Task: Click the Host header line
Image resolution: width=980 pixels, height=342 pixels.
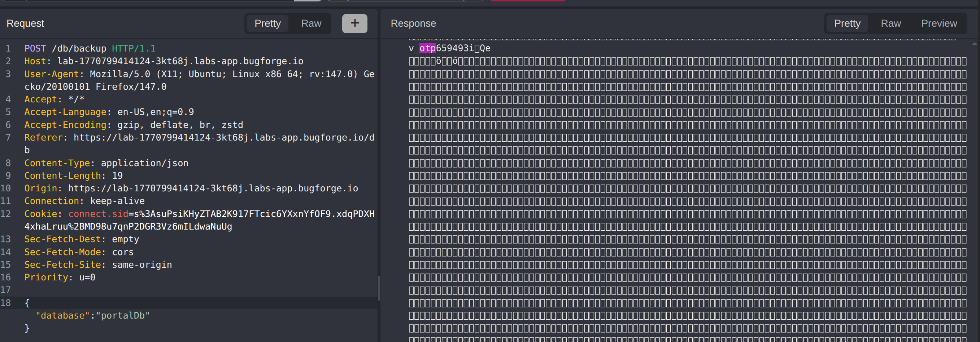Action: click(x=164, y=61)
